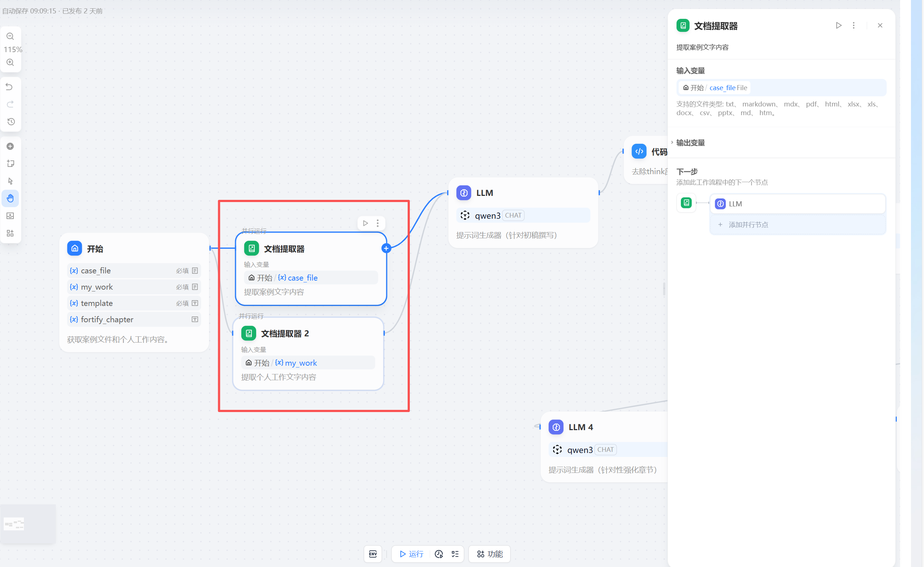
Task: Open the ENV environment variables button
Action: pos(372,554)
